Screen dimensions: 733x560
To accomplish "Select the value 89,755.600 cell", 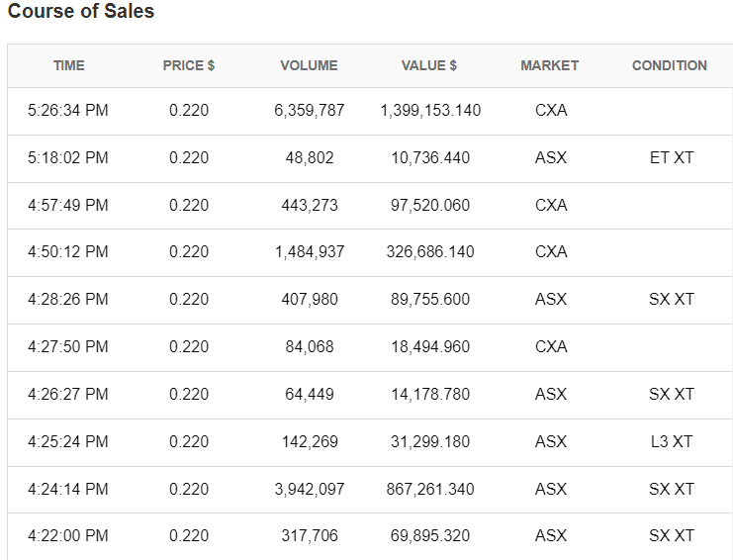I will click(x=430, y=299).
